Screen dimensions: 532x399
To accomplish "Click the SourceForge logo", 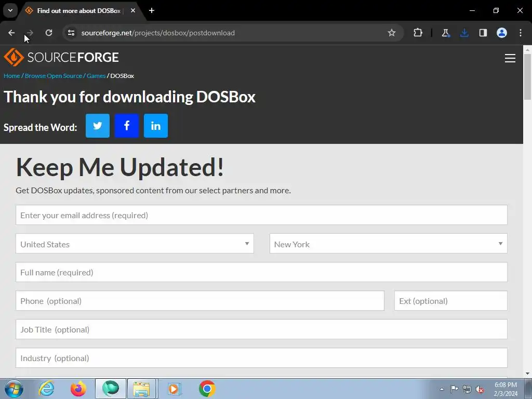I will pyautogui.click(x=61, y=57).
